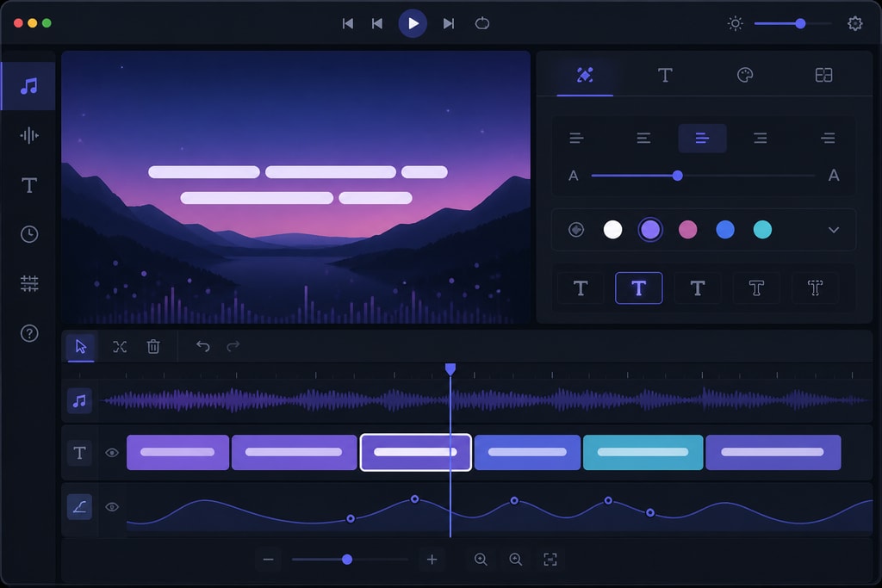Click the playhead marker on the timeline
Screen dimensions: 882x588
click(x=450, y=368)
